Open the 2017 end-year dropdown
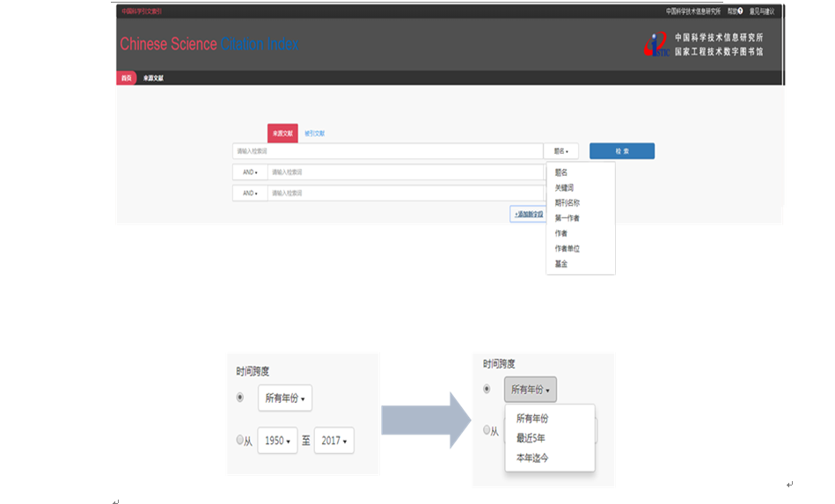 333,441
